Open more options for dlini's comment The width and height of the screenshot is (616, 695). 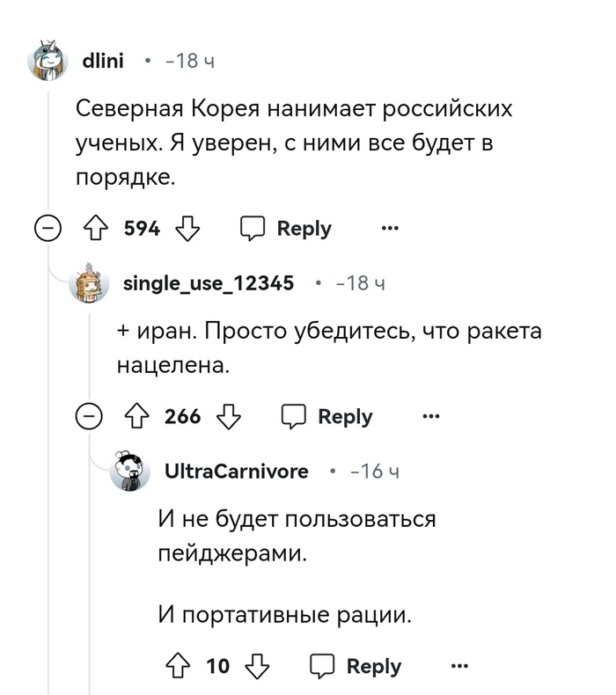pyautogui.click(x=389, y=229)
